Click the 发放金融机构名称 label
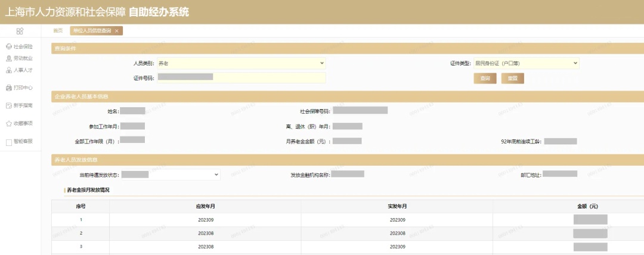Viewport: 644px width, 255px height. tap(311, 175)
